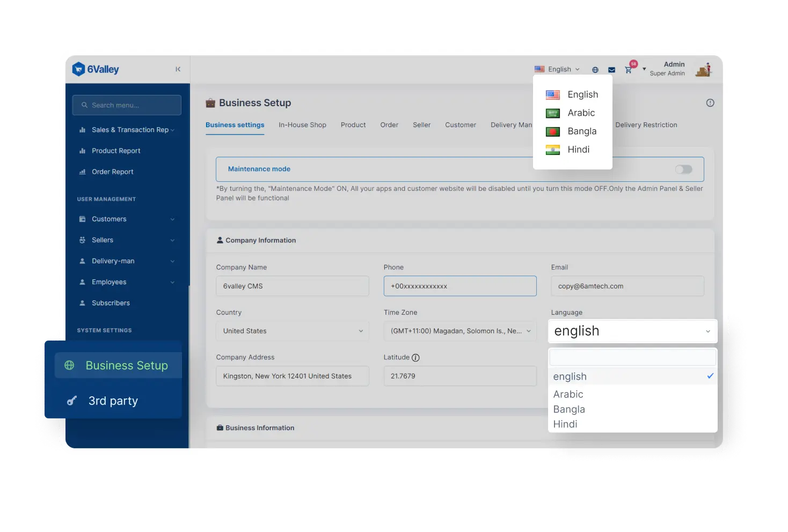Open the English language dropdown in the top bar

click(557, 69)
